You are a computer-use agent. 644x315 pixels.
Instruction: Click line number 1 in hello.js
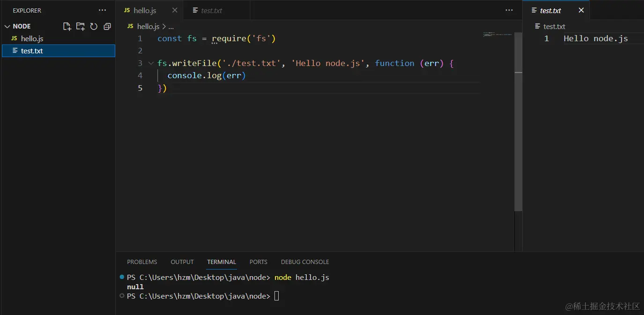140,38
